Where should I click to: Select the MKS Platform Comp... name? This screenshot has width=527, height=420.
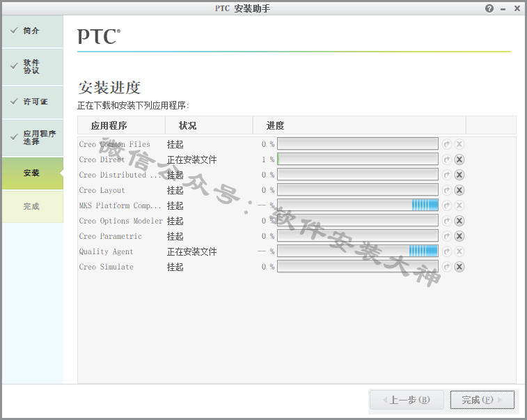click(x=120, y=205)
